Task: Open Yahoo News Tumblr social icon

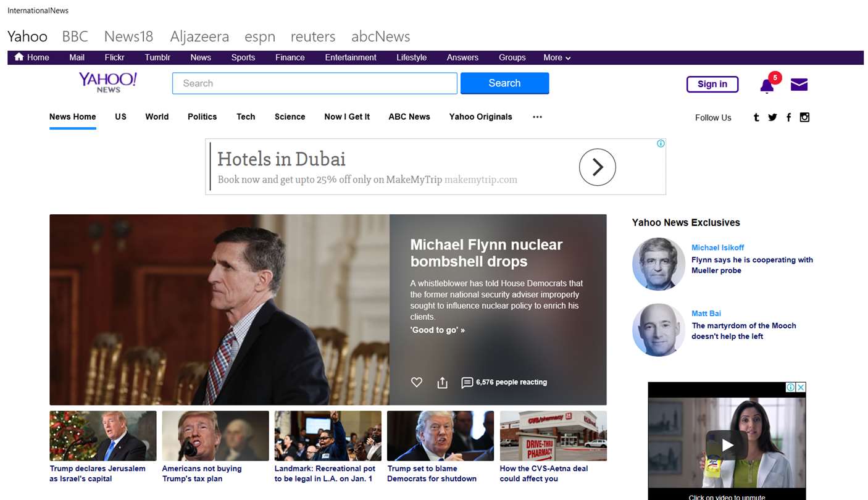Action: click(756, 117)
